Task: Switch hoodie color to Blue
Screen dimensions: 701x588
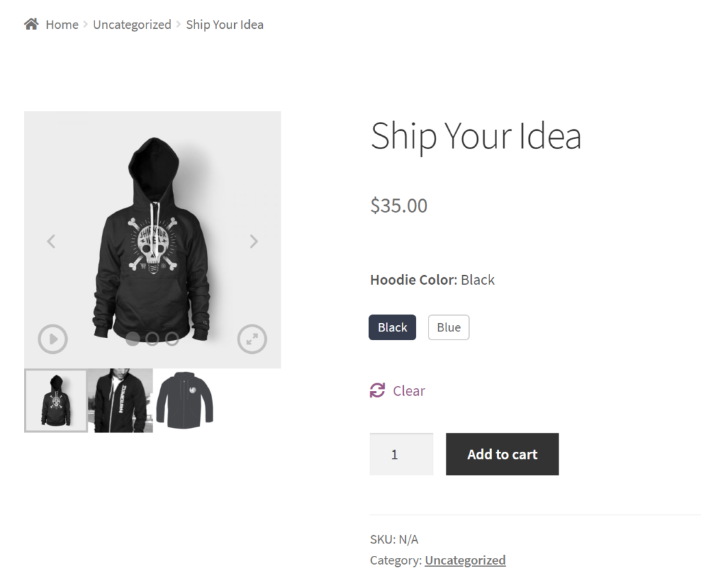Action: pyautogui.click(x=448, y=327)
